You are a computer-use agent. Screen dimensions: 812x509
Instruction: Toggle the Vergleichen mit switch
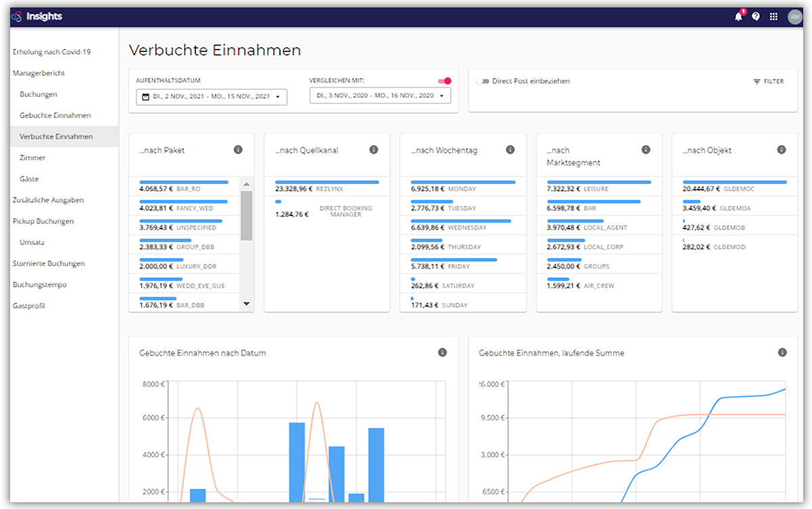pyautogui.click(x=445, y=81)
